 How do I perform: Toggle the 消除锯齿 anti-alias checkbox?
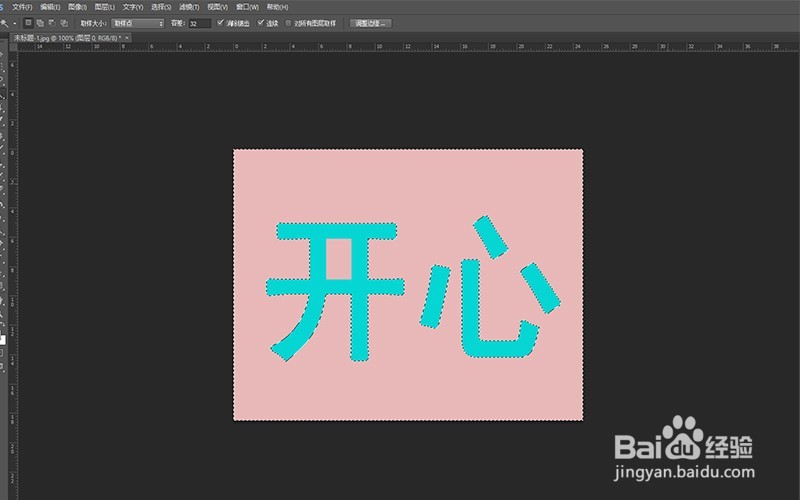(220, 23)
